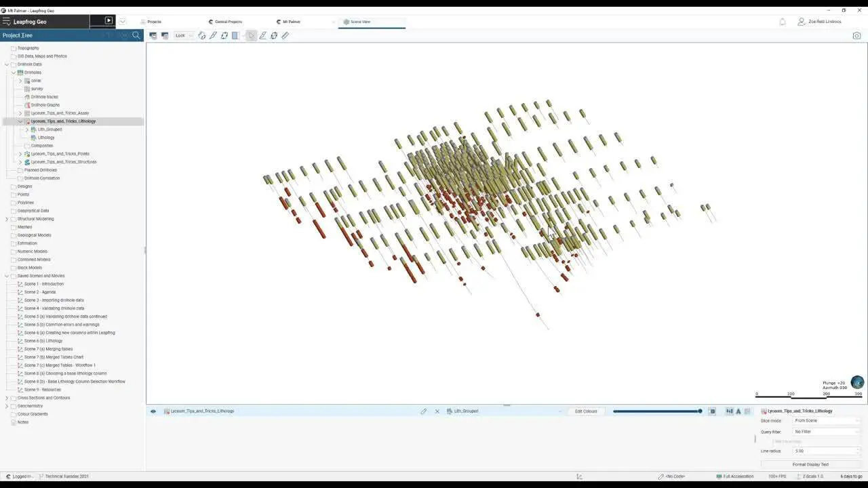This screenshot has width=868, height=488.
Task: Switch to the Projects tab
Action: click(x=155, y=22)
